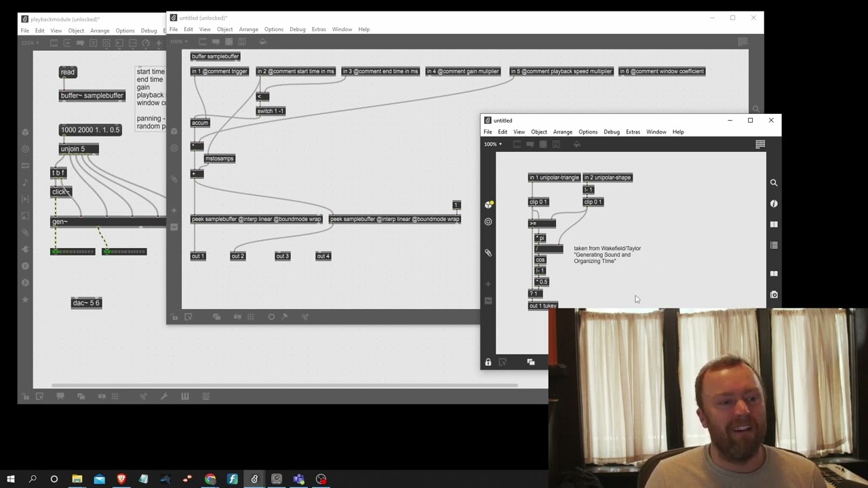The image size is (868, 488).
Task: Open the lower book icon above the camera icon
Action: [x=774, y=274]
